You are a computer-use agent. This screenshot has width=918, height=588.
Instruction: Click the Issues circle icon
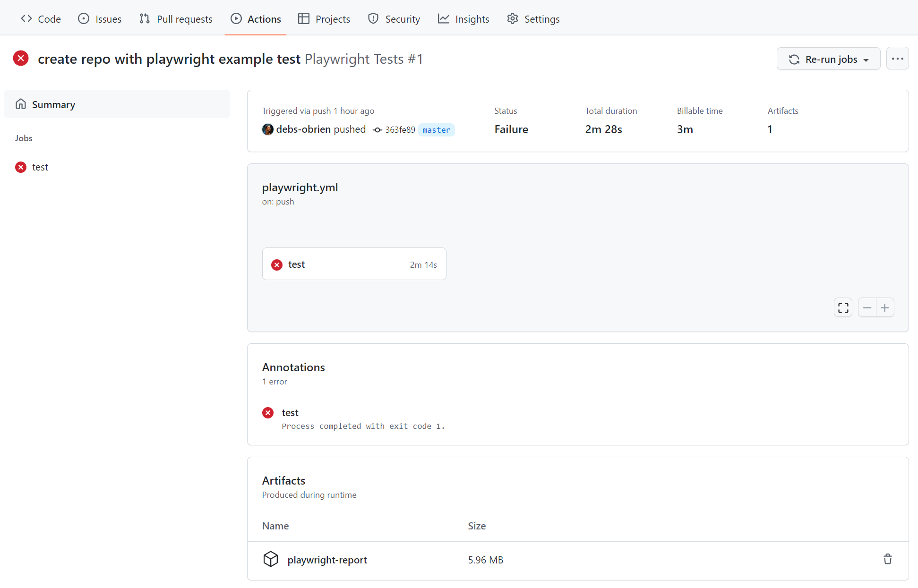(84, 19)
